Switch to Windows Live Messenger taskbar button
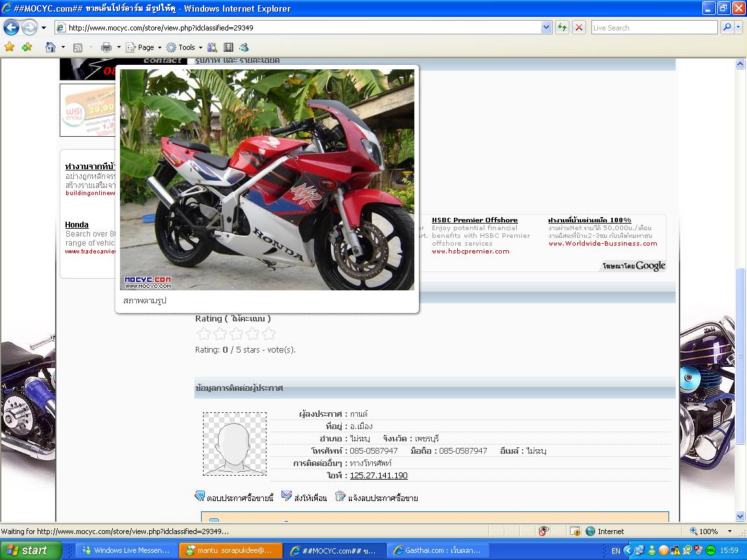 pyautogui.click(x=125, y=550)
